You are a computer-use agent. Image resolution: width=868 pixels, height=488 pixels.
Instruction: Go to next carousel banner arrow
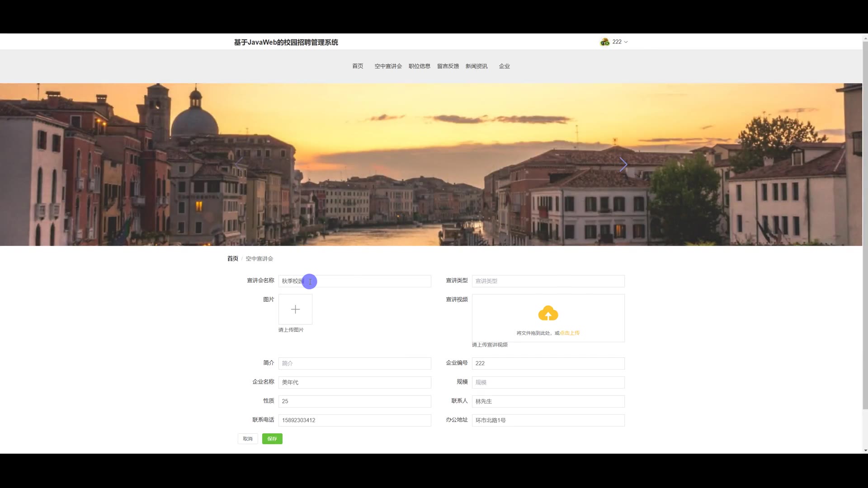coord(623,164)
